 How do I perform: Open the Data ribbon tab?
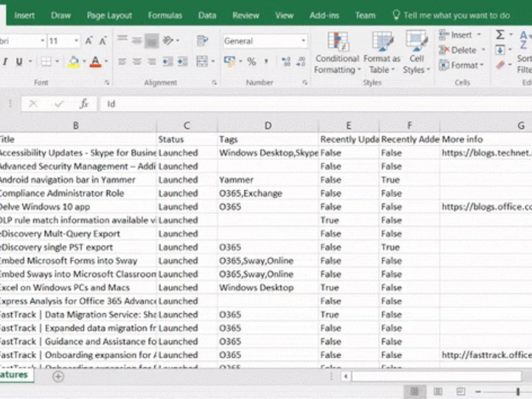click(207, 15)
